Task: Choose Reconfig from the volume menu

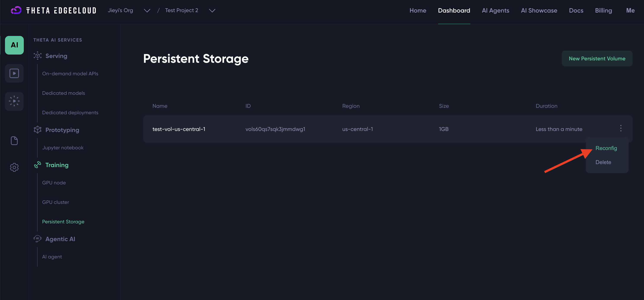Action: [606, 148]
